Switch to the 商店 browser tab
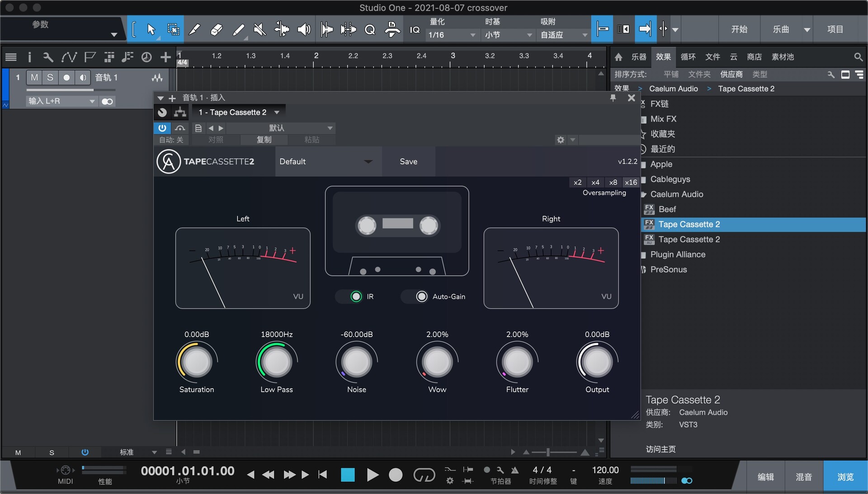868x494 pixels. click(754, 57)
